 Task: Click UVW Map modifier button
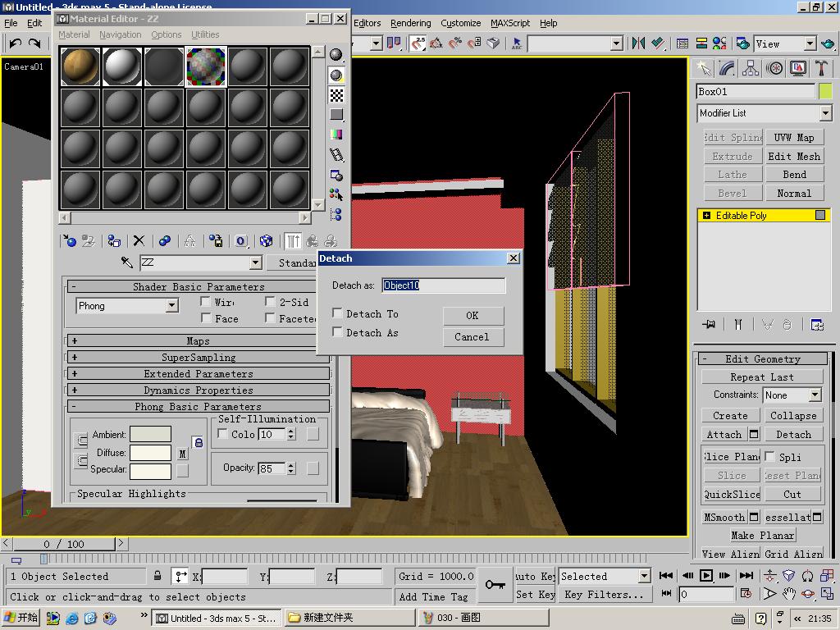pos(794,137)
